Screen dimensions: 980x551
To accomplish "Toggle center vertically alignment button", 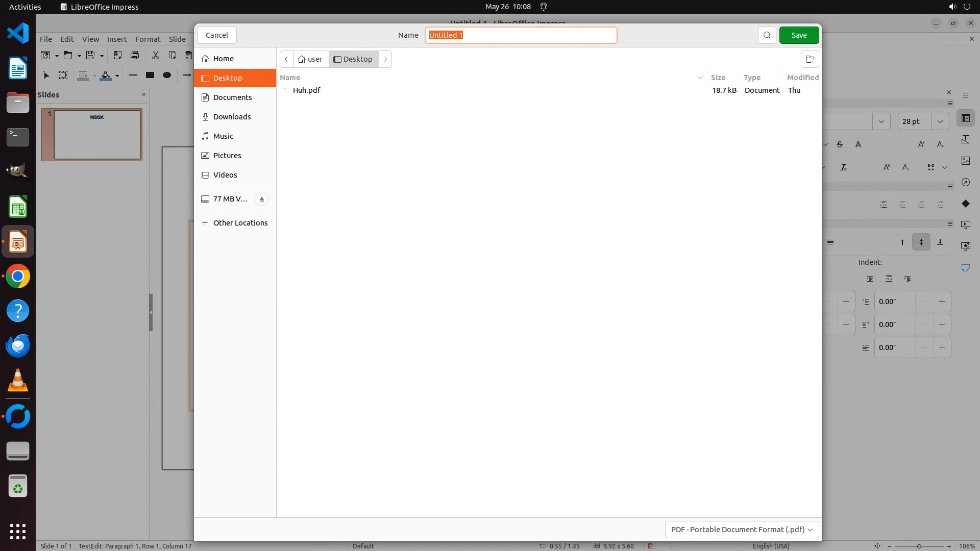I will pyautogui.click(x=921, y=242).
